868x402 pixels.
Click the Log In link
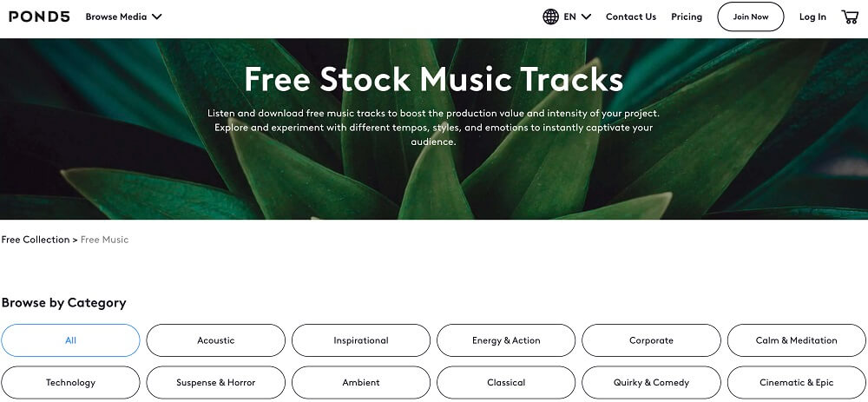812,16
